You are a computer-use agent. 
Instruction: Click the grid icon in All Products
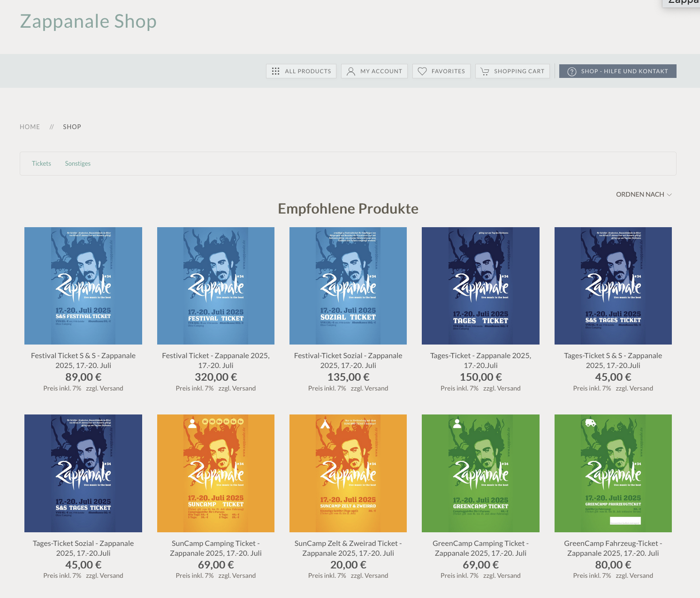click(x=276, y=71)
